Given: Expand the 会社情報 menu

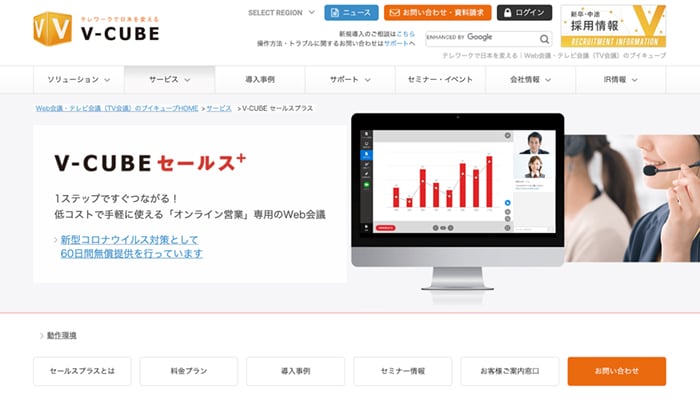Looking at the screenshot, I should [530, 79].
